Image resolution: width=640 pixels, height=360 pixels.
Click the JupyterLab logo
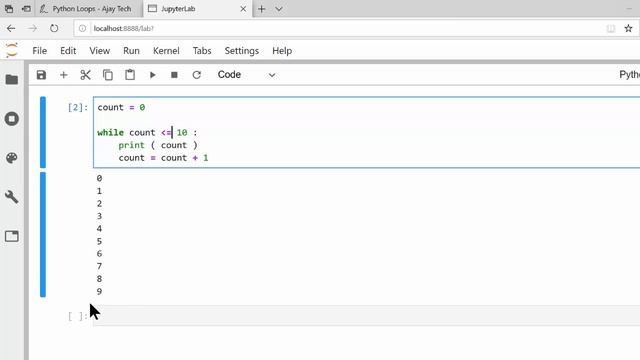(x=12, y=50)
